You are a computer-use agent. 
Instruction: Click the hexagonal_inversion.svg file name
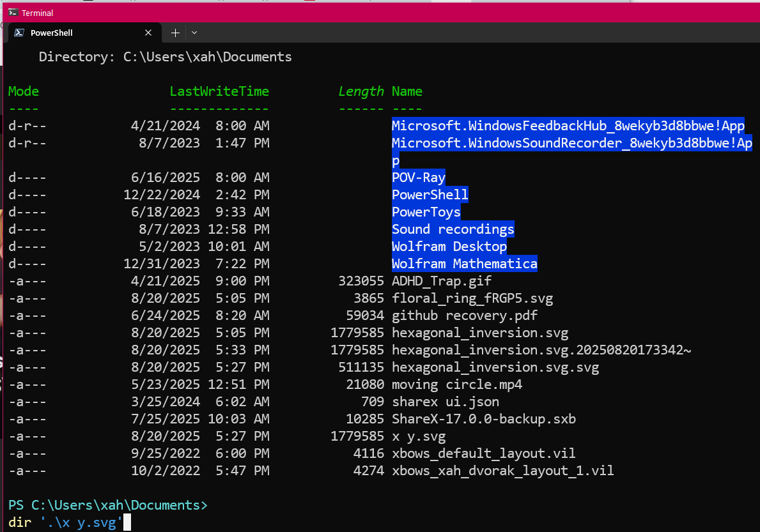[x=480, y=333]
